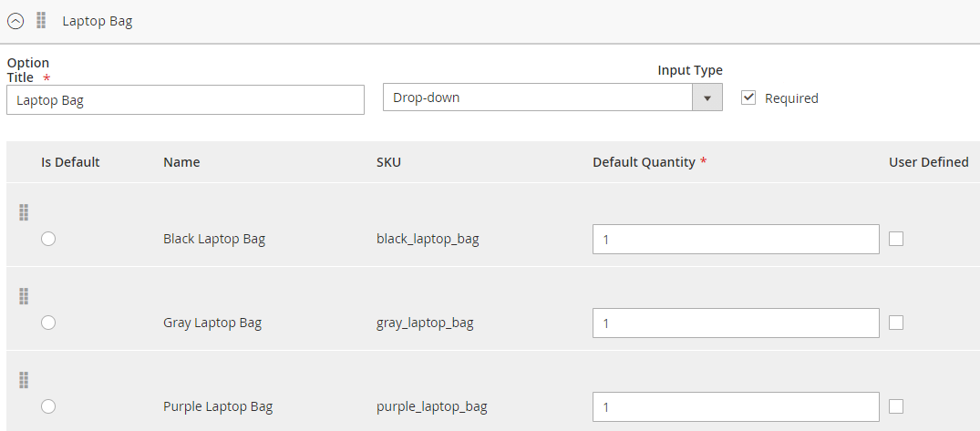Set Black Laptop Bag as default
This screenshot has width=980, height=431.
coord(48,239)
